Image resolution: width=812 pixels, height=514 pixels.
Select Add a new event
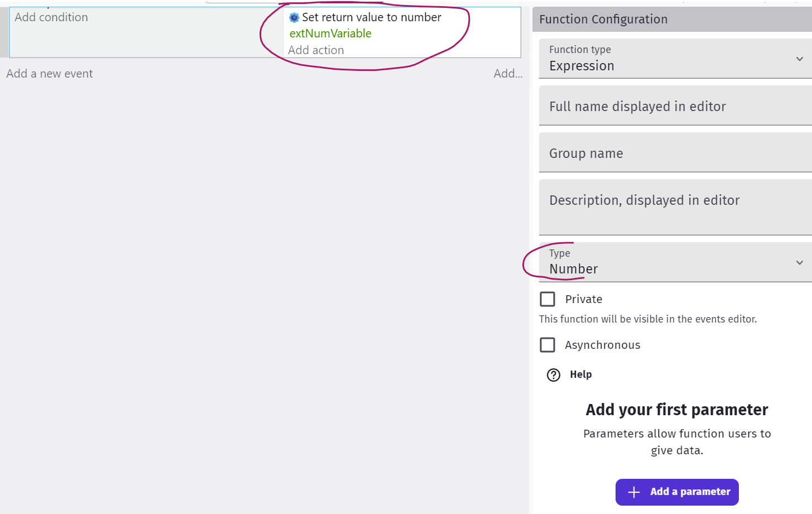coord(49,73)
